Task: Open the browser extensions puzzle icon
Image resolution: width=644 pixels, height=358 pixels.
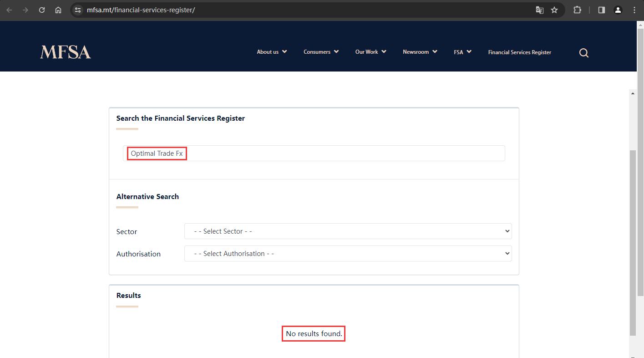Action: pyautogui.click(x=578, y=10)
